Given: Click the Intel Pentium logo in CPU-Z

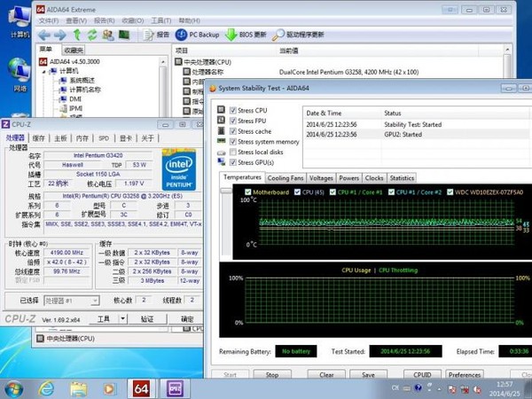Looking at the screenshot, I should 179,169.
